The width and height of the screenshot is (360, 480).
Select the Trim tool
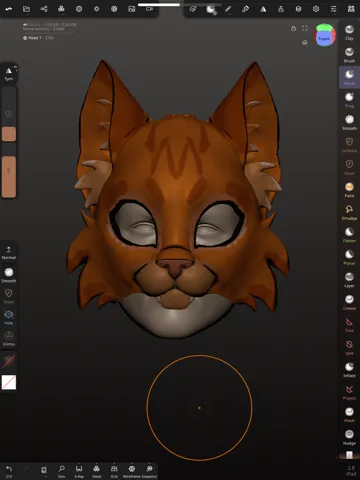click(349, 325)
